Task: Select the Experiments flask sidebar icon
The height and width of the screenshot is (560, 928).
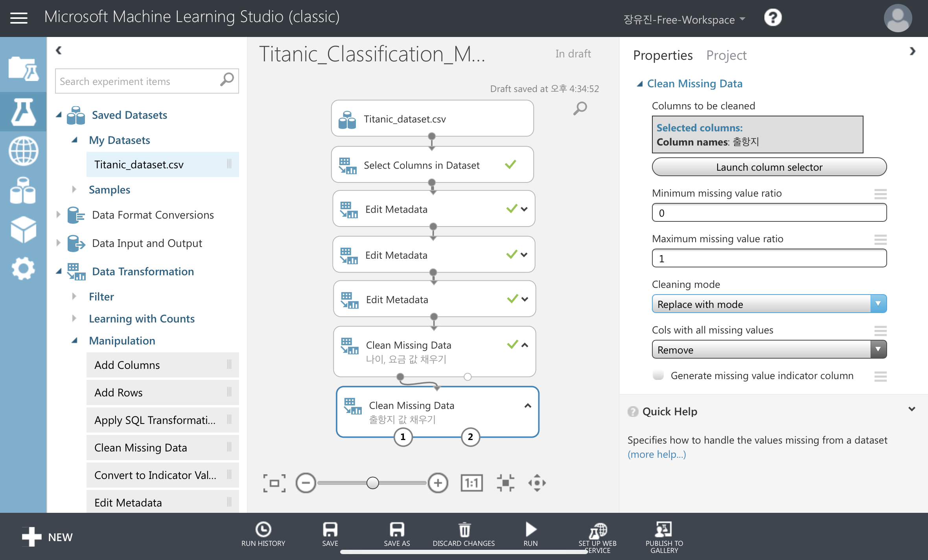Action: click(x=23, y=112)
